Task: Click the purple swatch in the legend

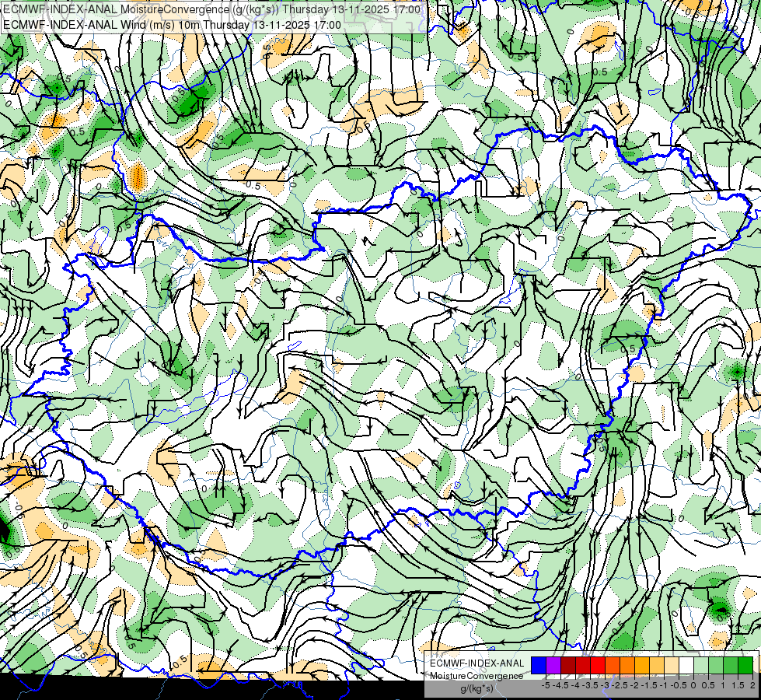Action: [x=553, y=666]
